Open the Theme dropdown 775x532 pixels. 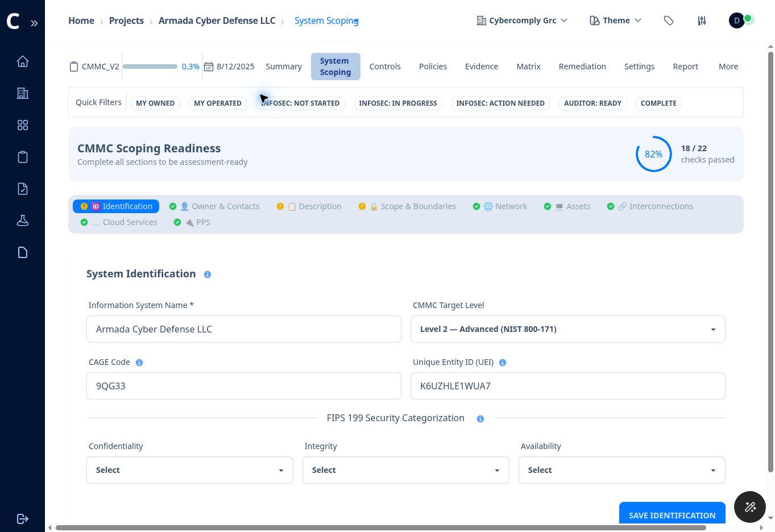(615, 20)
